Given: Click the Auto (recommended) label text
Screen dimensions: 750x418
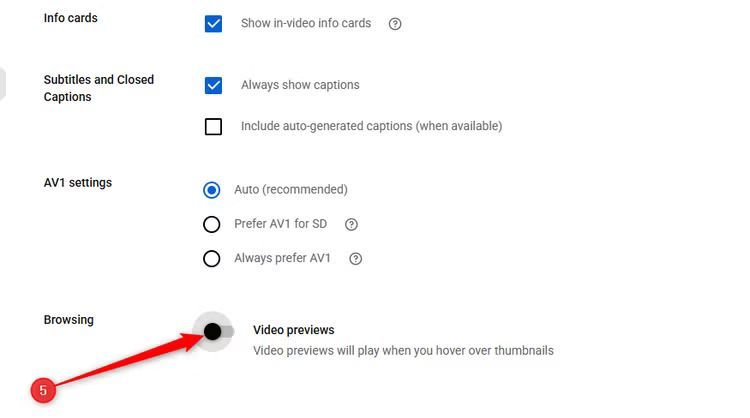Looking at the screenshot, I should [291, 189].
